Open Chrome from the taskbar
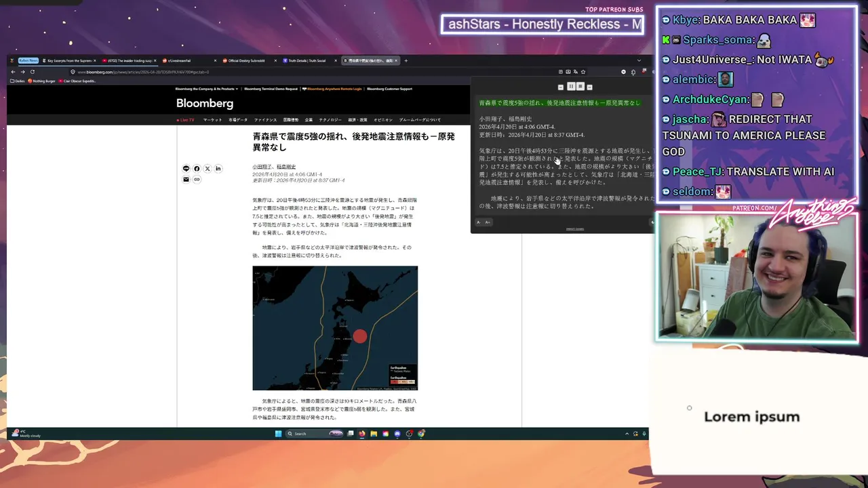This screenshot has width=868, height=488. click(x=421, y=434)
